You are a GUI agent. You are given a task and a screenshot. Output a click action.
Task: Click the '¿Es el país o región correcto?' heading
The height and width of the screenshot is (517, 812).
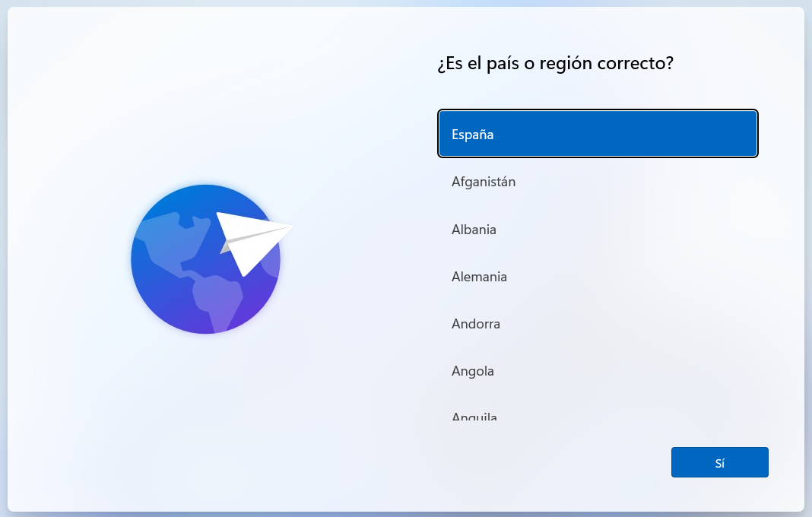pyautogui.click(x=555, y=63)
